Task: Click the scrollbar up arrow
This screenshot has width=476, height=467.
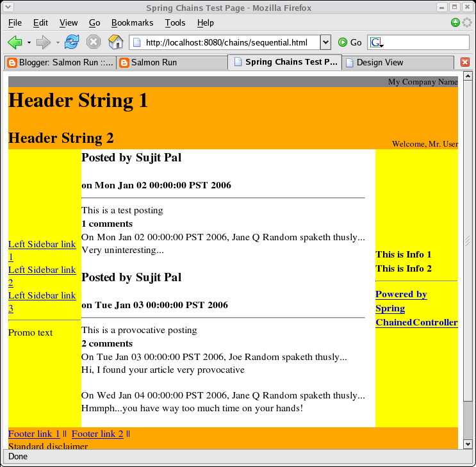Action: 468,76
